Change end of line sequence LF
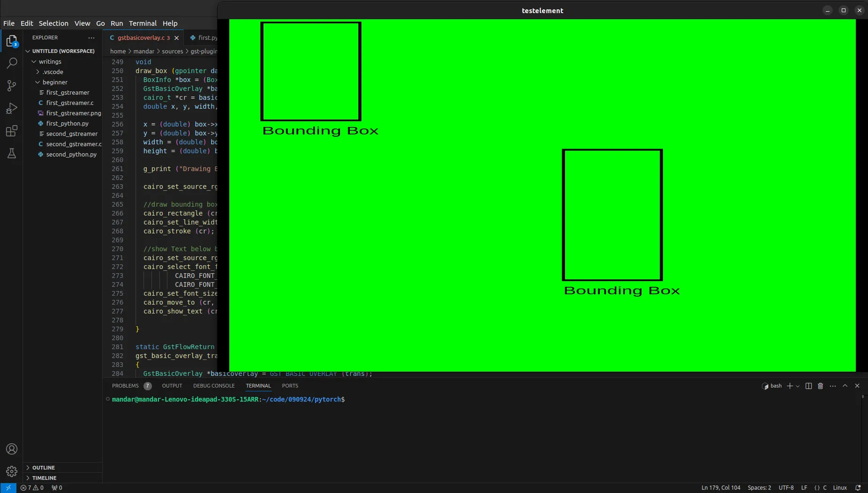 click(x=804, y=488)
